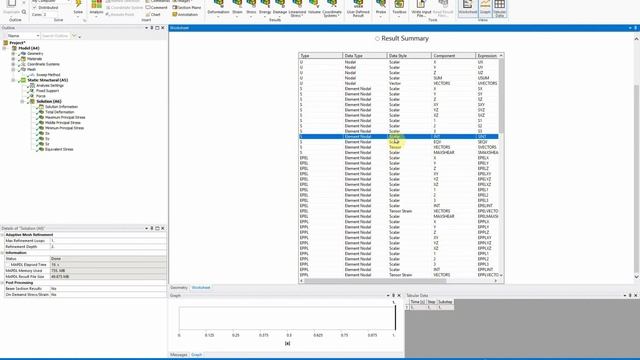
Task: Click the Solve lightning bolt icon
Action: pos(78,4)
